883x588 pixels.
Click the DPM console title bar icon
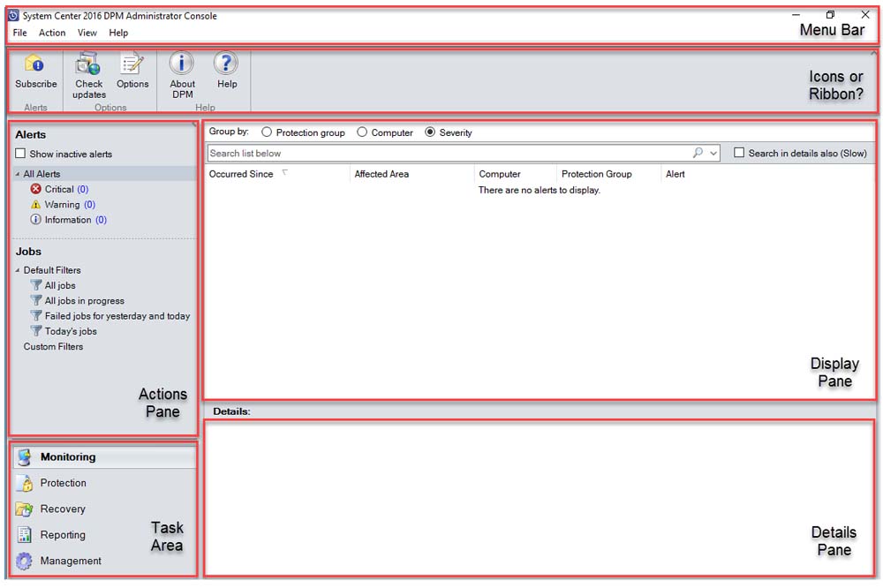tap(13, 15)
